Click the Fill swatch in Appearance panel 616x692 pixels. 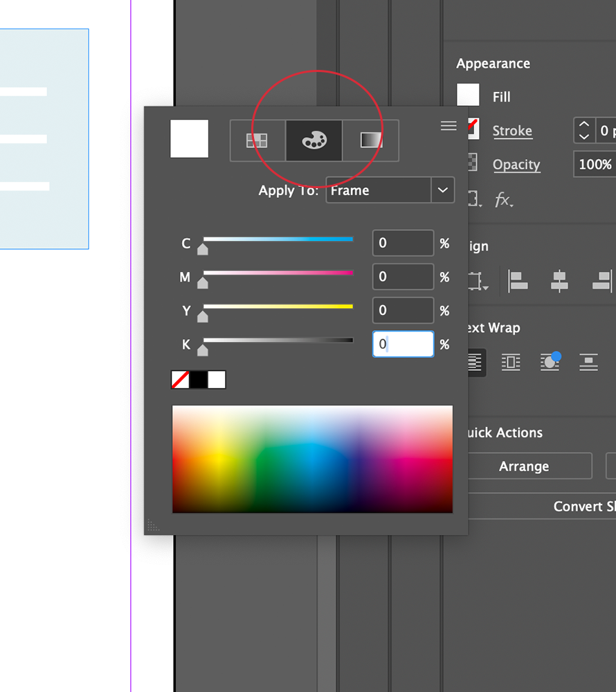point(468,95)
